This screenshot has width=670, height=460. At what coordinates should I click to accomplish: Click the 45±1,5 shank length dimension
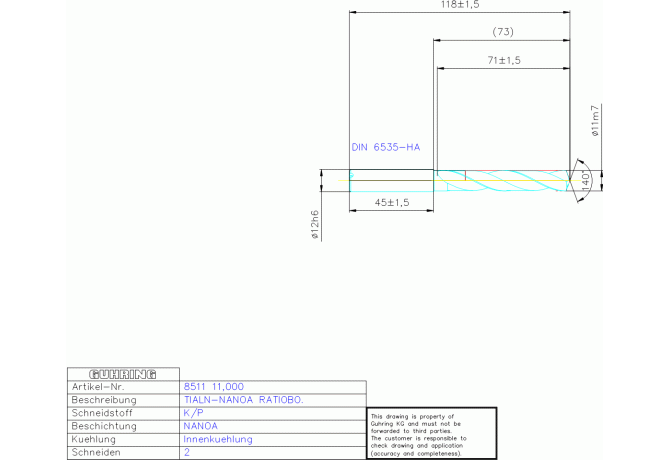pyautogui.click(x=391, y=202)
